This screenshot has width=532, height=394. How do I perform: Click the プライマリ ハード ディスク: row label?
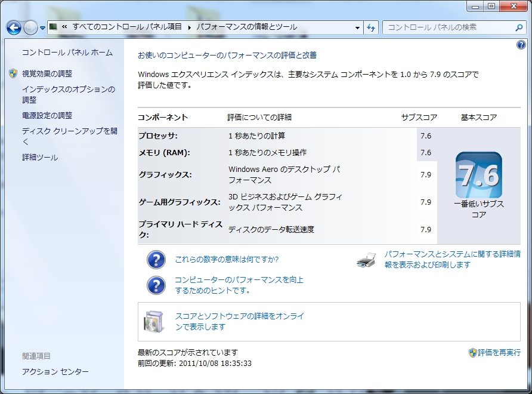(x=181, y=229)
